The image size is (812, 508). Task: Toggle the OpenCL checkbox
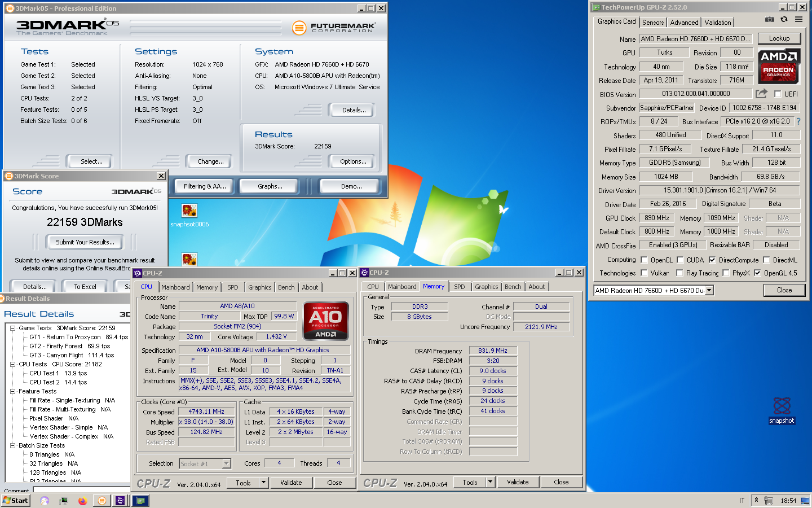tap(644, 260)
